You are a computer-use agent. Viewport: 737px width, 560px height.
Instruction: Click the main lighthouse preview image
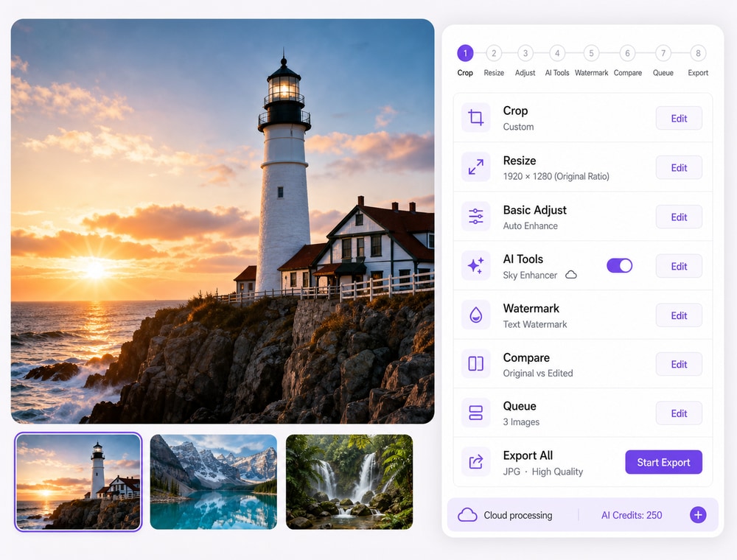[223, 221]
